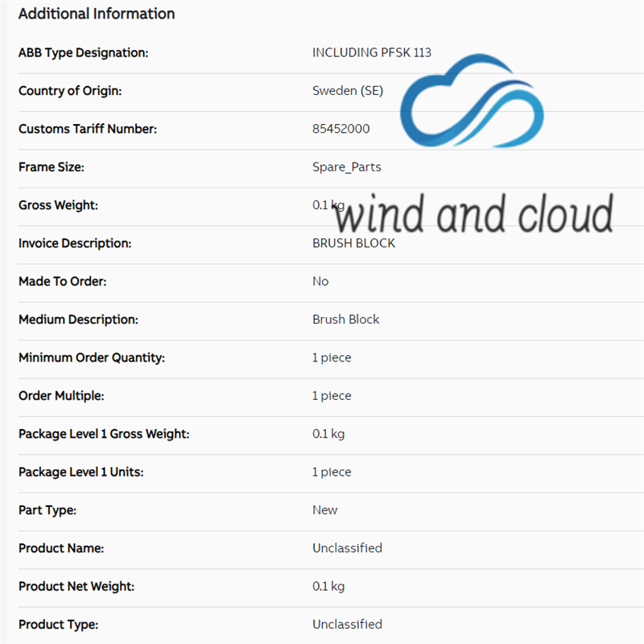Click the Order Multiple '1 piece' value
644x644 pixels.
[332, 396]
